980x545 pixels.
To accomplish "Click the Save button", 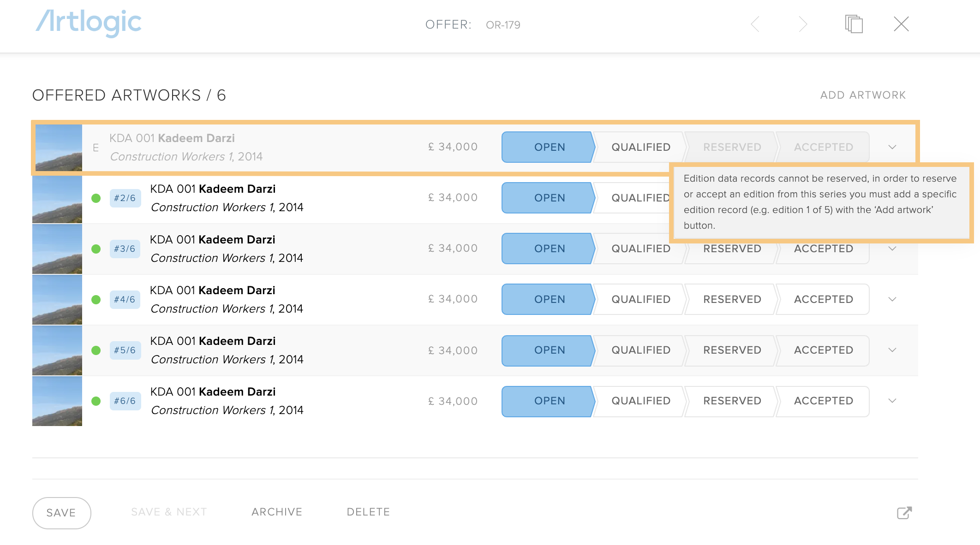I will 61,513.
